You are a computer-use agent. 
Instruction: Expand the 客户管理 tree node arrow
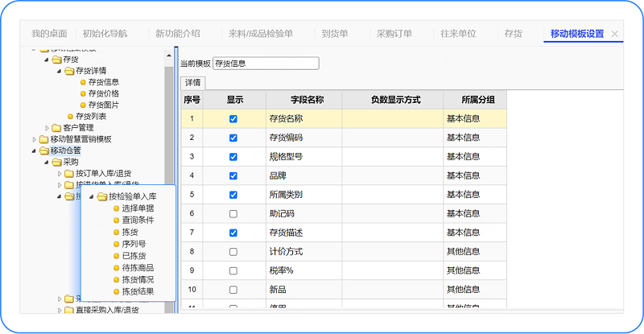click(47, 128)
